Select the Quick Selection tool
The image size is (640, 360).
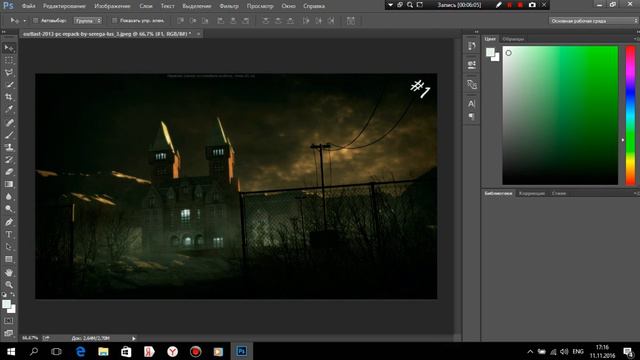(x=9, y=85)
